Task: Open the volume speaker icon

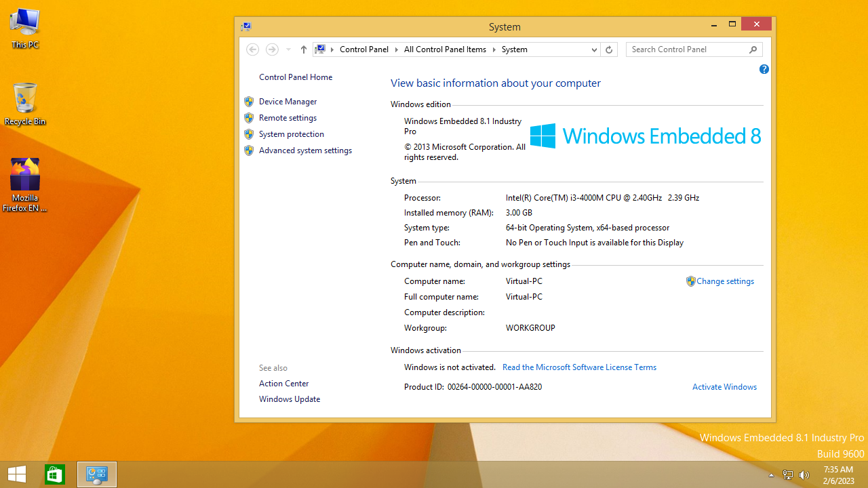Action: coord(805,475)
